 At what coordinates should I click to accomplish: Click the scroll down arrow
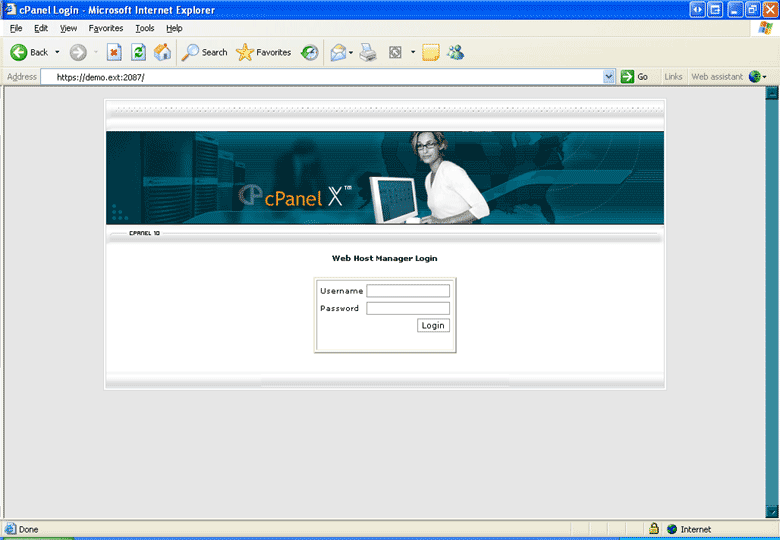[x=772, y=512]
